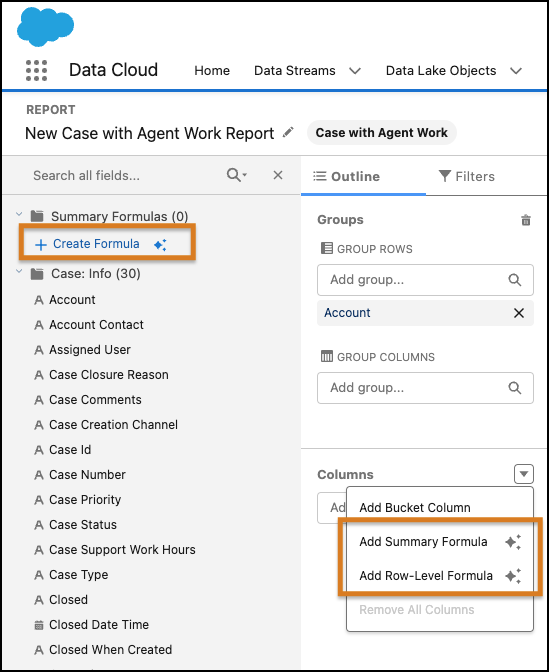Click the Group Rows table icon

(327, 248)
